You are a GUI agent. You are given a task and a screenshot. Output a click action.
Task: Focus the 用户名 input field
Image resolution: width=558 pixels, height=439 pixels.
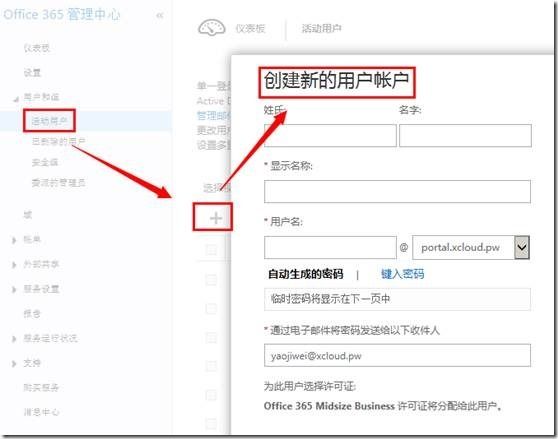click(x=330, y=247)
